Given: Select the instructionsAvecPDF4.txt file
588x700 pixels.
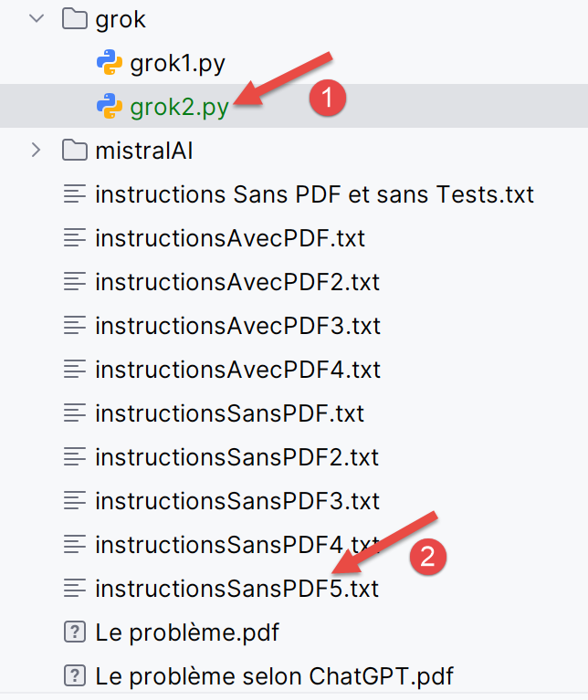Looking at the screenshot, I should coord(236,370).
